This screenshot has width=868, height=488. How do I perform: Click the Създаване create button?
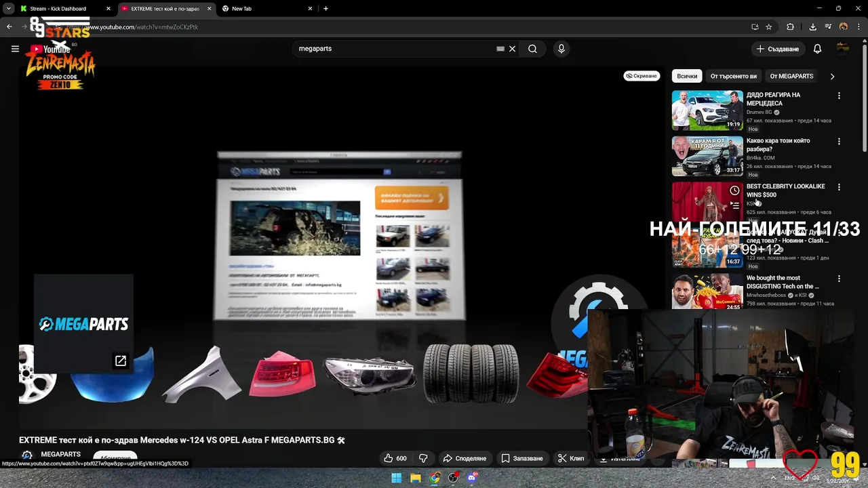tap(778, 49)
